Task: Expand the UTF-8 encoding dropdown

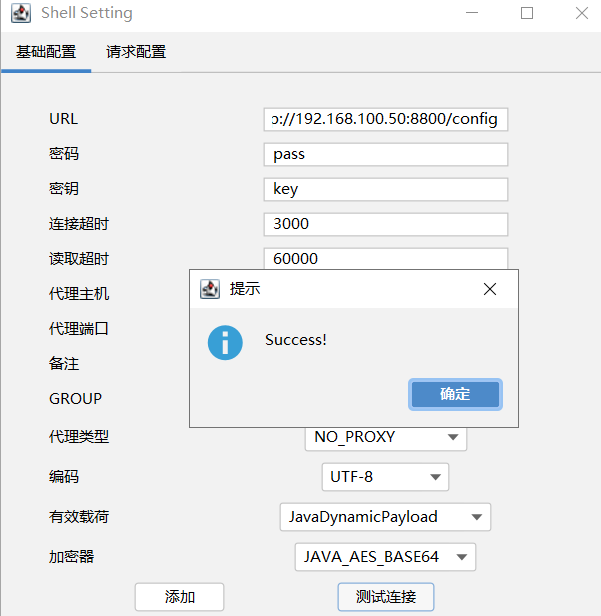Action: pos(385,477)
